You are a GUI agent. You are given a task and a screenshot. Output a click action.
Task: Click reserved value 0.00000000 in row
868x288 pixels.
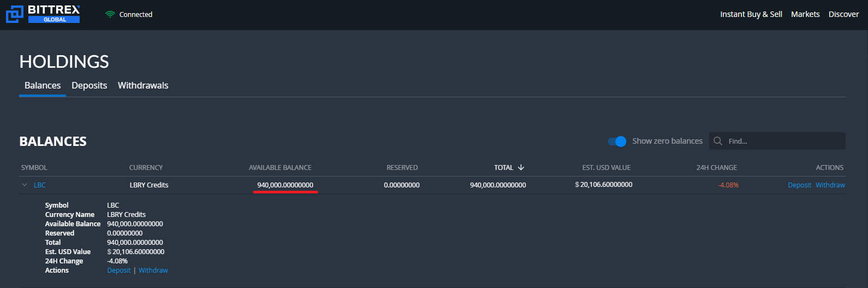[402, 185]
